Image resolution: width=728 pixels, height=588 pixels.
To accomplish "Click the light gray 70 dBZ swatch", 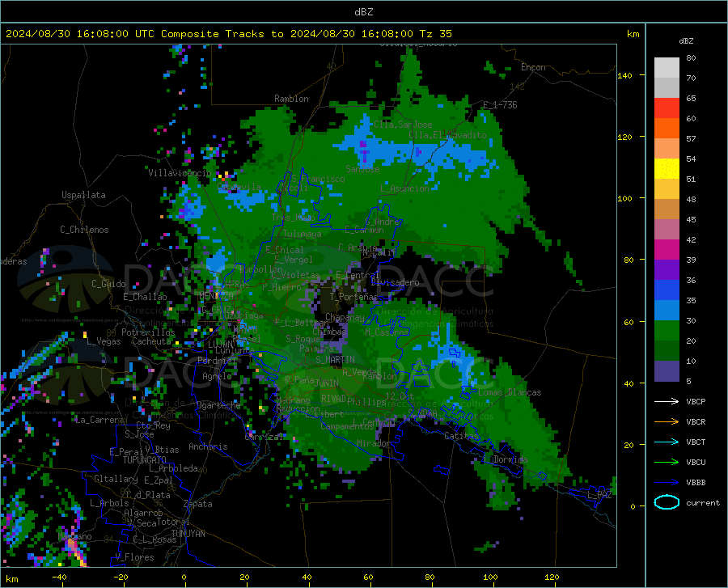I will point(667,68).
